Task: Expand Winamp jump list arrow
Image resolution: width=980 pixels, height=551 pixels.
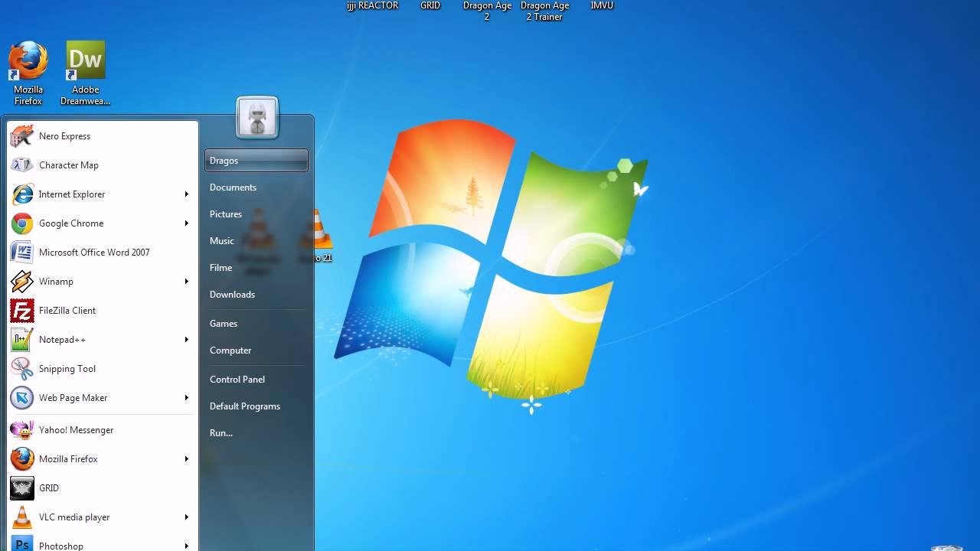Action: [x=186, y=282]
